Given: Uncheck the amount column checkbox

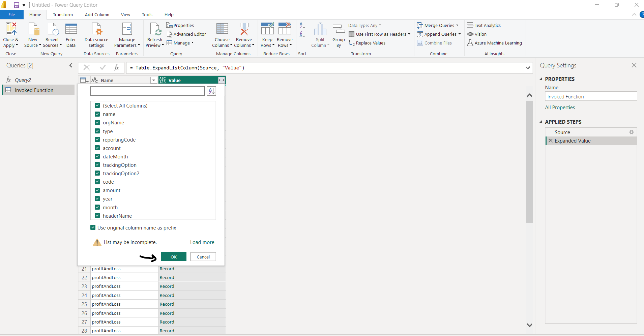Looking at the screenshot, I should (x=97, y=190).
